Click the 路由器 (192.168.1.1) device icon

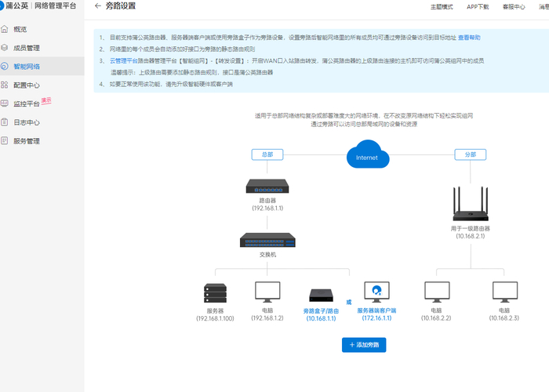267,186
